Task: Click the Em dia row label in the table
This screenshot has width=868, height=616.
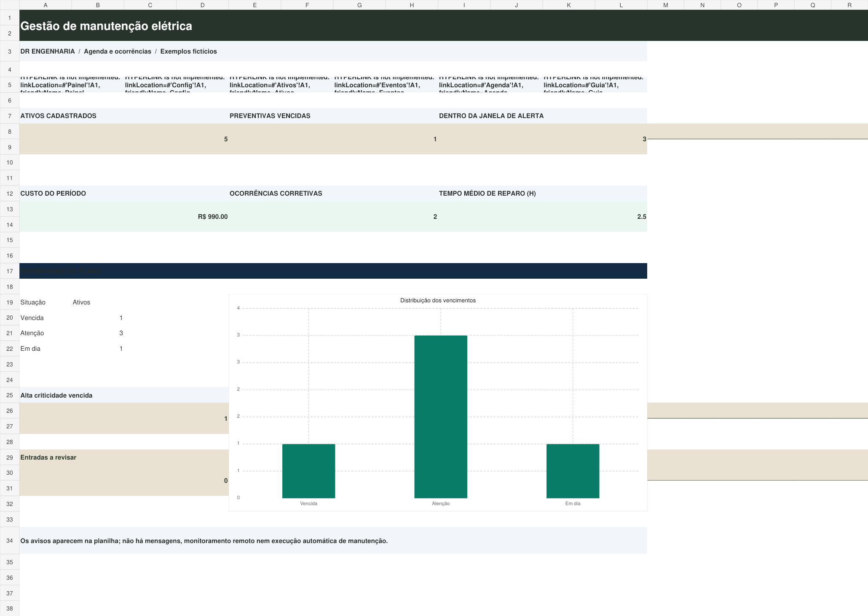Action: click(x=30, y=349)
